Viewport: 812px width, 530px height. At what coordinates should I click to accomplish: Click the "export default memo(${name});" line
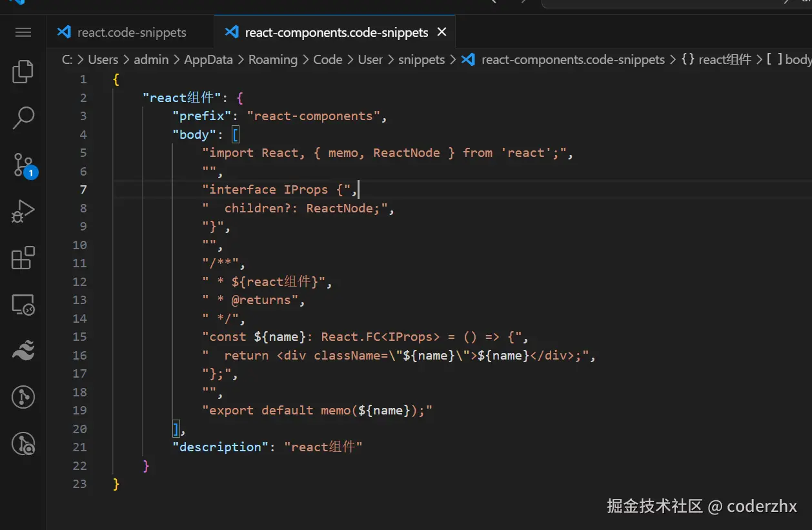pyautogui.click(x=317, y=411)
